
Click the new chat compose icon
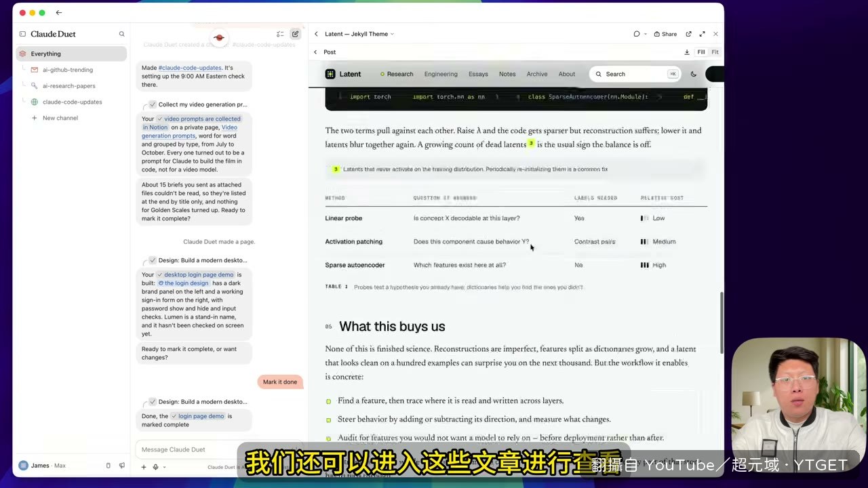pyautogui.click(x=295, y=34)
